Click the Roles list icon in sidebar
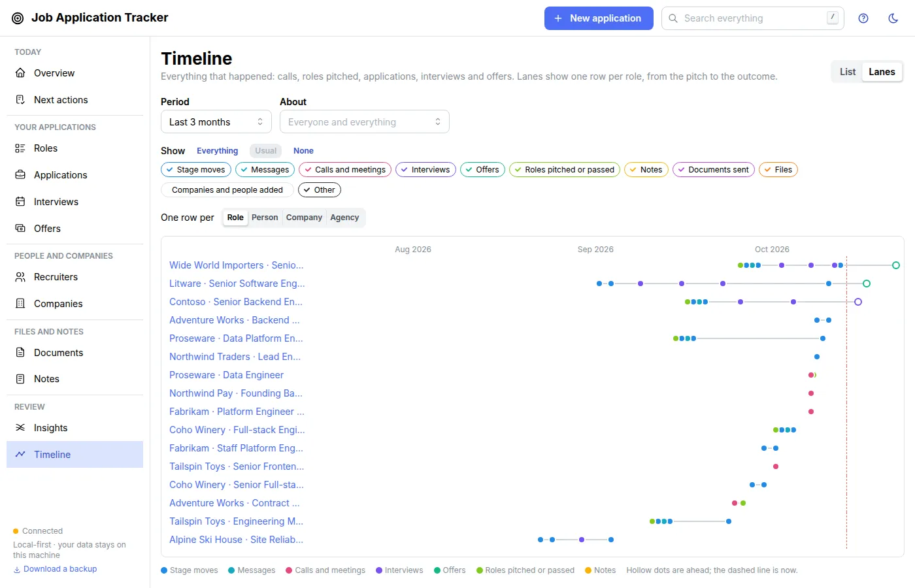The image size is (915, 588). pos(20,148)
